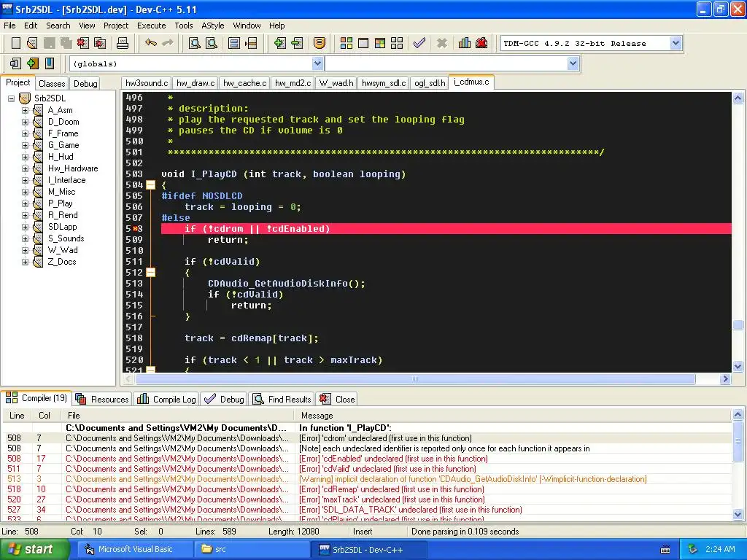Click the editor vertical scrollbar thumb
The width and height of the screenshot is (747, 560).
click(738, 324)
